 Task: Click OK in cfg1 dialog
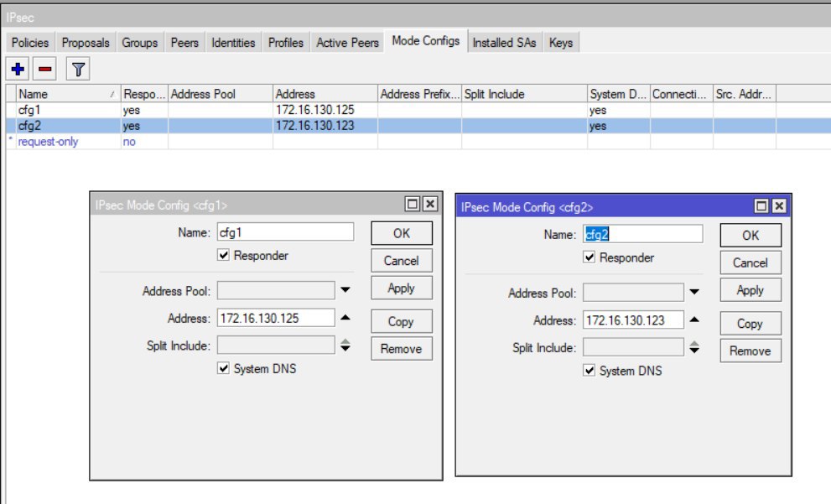point(401,233)
